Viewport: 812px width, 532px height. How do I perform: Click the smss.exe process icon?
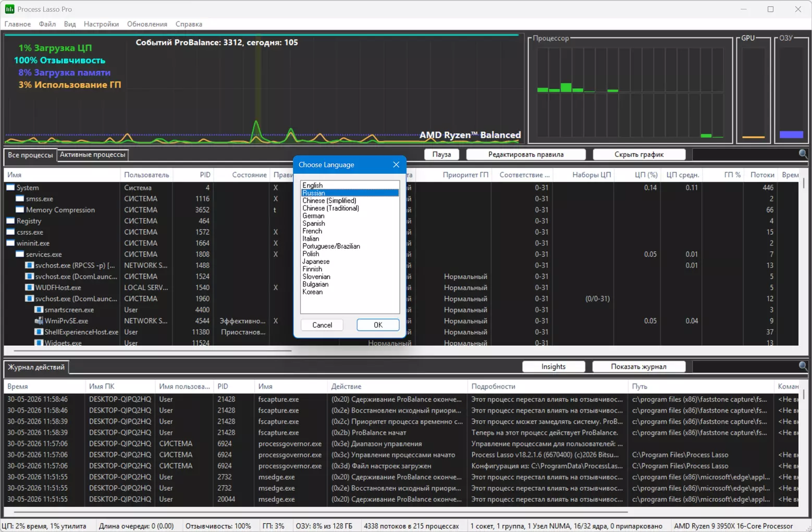point(20,199)
